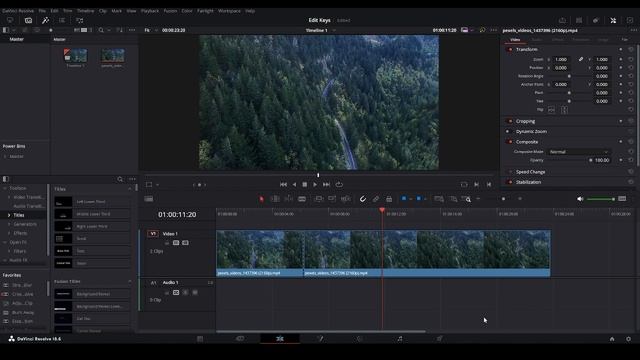Screen dimensions: 640x360
Task: Toggle the Linked Selection chain icon
Action: (x=376, y=199)
